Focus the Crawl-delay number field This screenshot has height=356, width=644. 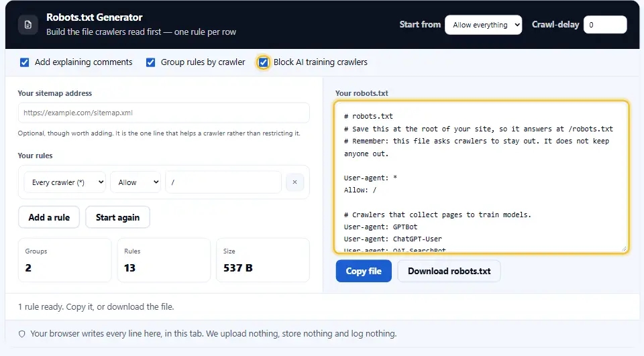coord(605,25)
